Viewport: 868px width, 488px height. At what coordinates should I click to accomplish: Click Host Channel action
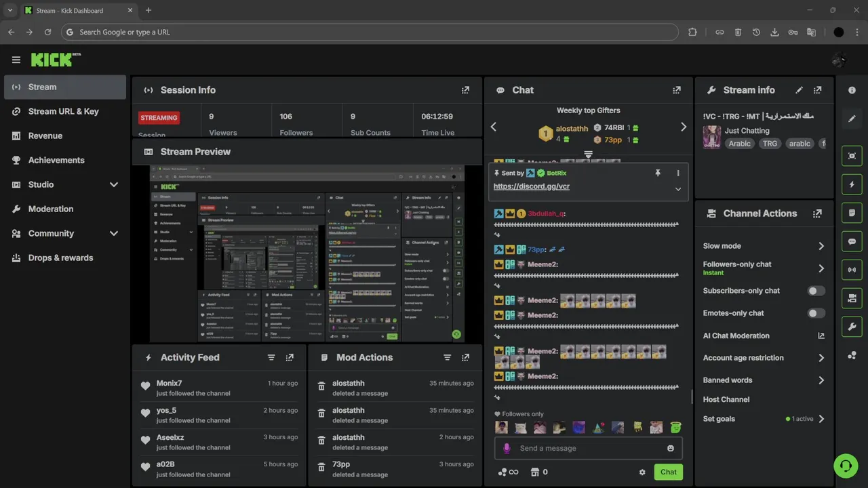pos(726,399)
